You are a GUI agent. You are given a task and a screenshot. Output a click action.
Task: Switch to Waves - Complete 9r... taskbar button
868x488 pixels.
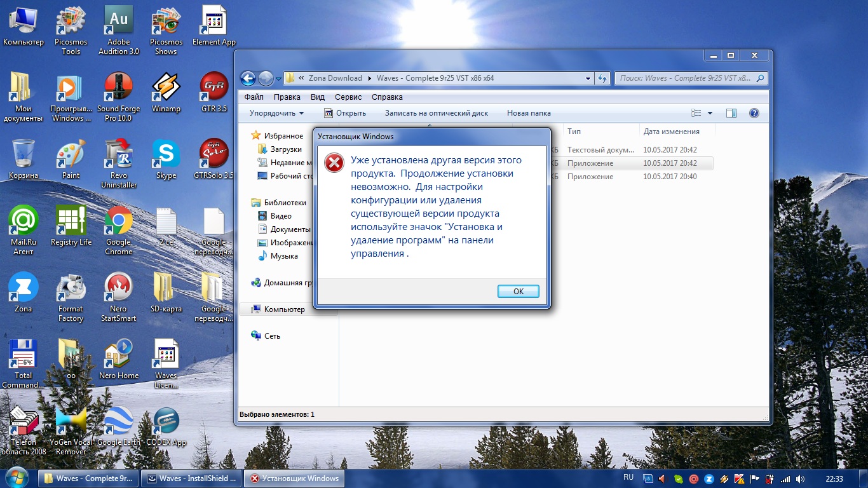point(89,478)
